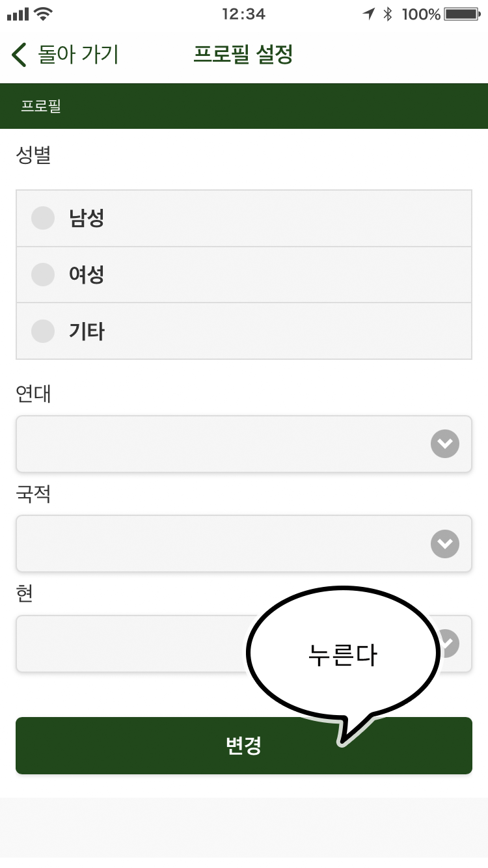Viewport: 488px width, 868px height.
Task: Tap the 돌아 가기 back link
Action: coord(78,55)
